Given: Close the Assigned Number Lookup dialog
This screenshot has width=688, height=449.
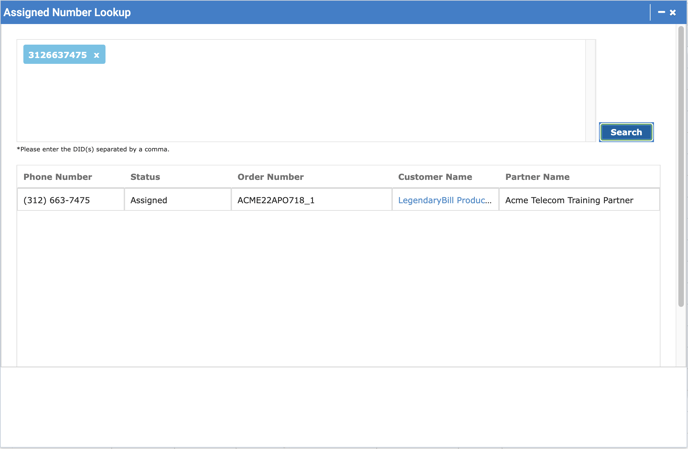Looking at the screenshot, I should click(673, 12).
